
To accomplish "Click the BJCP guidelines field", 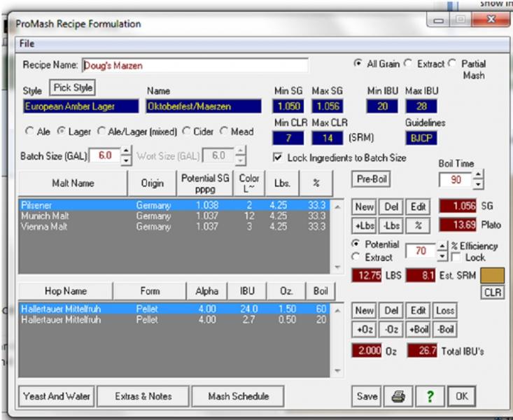I will coord(421,138).
